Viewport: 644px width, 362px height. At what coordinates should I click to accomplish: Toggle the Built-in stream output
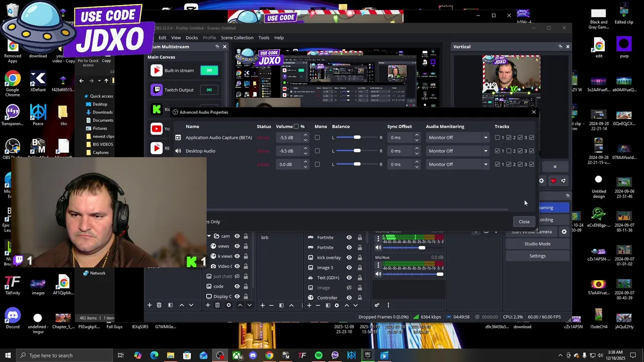pyautogui.click(x=209, y=70)
